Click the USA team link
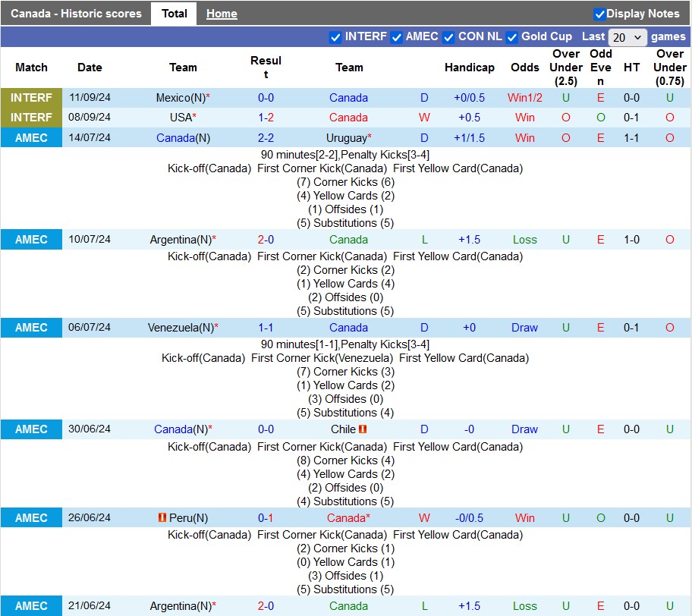The image size is (692, 616). (x=180, y=118)
